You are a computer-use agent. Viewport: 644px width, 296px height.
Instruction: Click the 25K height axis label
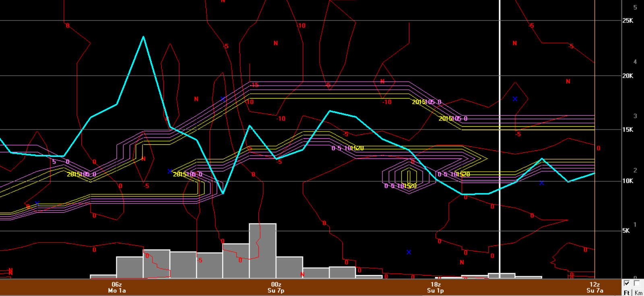[627, 21]
